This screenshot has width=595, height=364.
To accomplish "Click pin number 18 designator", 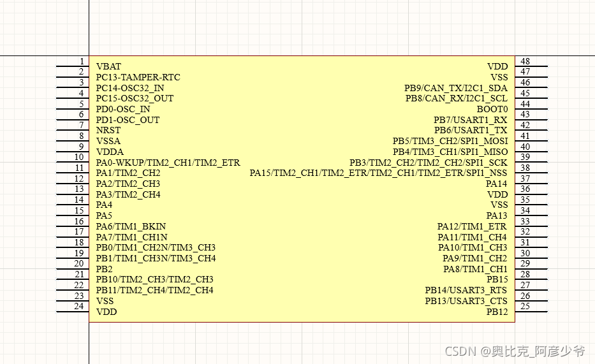I will coord(79,242).
